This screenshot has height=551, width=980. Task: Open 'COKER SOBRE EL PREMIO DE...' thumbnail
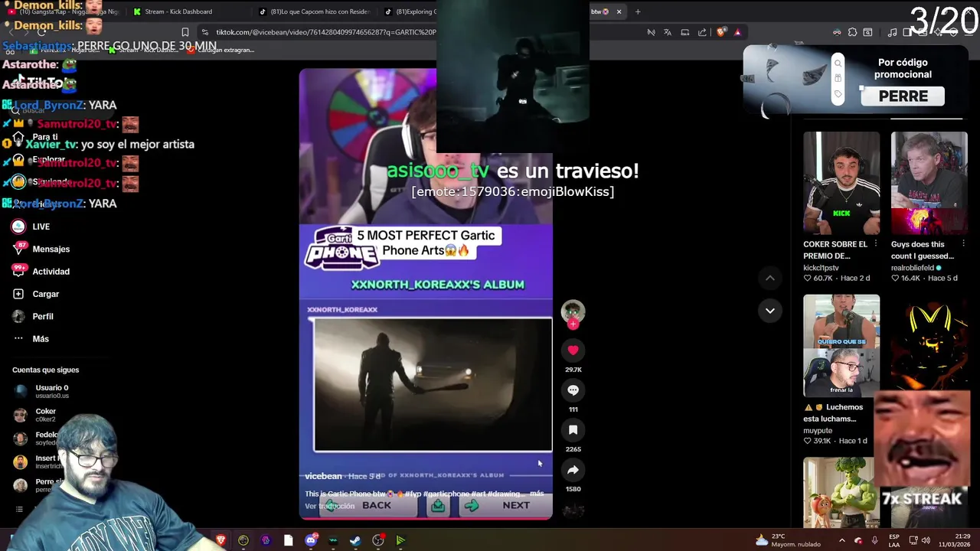click(841, 183)
